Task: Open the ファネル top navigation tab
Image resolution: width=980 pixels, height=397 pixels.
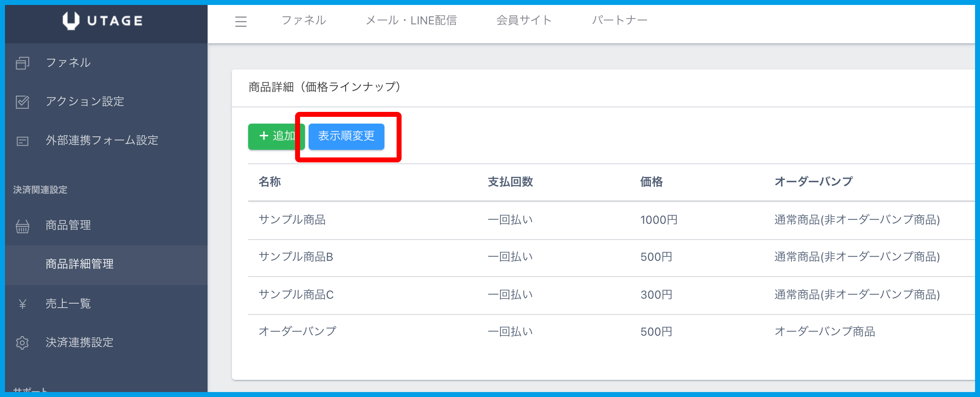Action: click(304, 20)
